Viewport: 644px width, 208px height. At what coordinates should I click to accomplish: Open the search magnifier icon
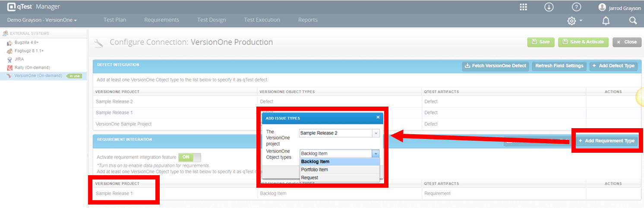(x=633, y=20)
